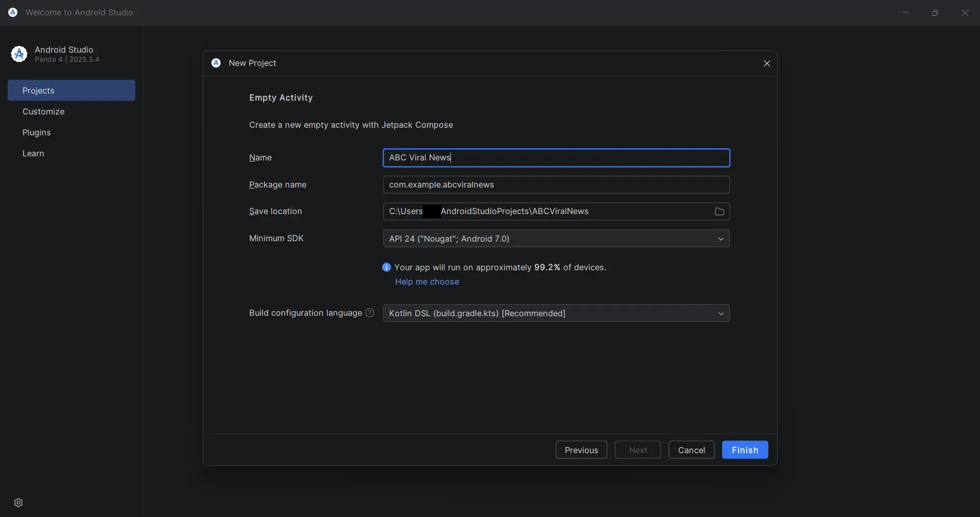This screenshot has height=517, width=980.
Task: Go back with the Previous button
Action: point(581,450)
